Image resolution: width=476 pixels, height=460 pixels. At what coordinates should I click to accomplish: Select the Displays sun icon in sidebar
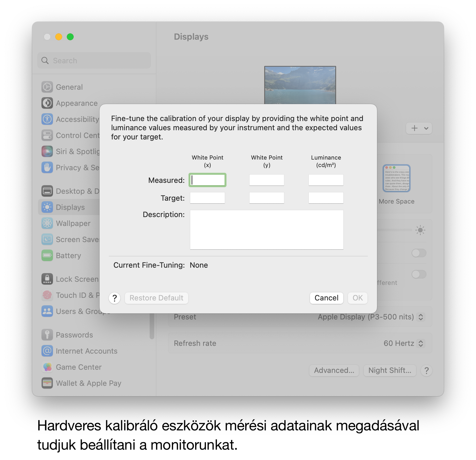pyautogui.click(x=47, y=207)
